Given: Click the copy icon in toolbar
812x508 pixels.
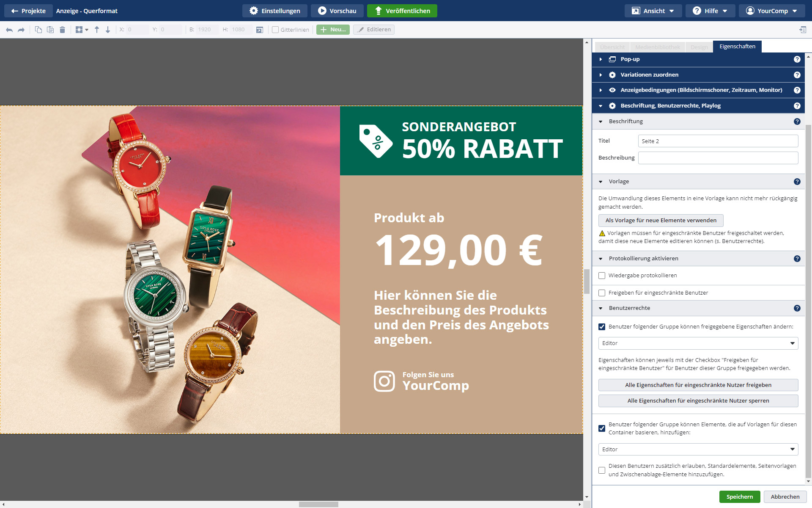Looking at the screenshot, I should click(38, 30).
